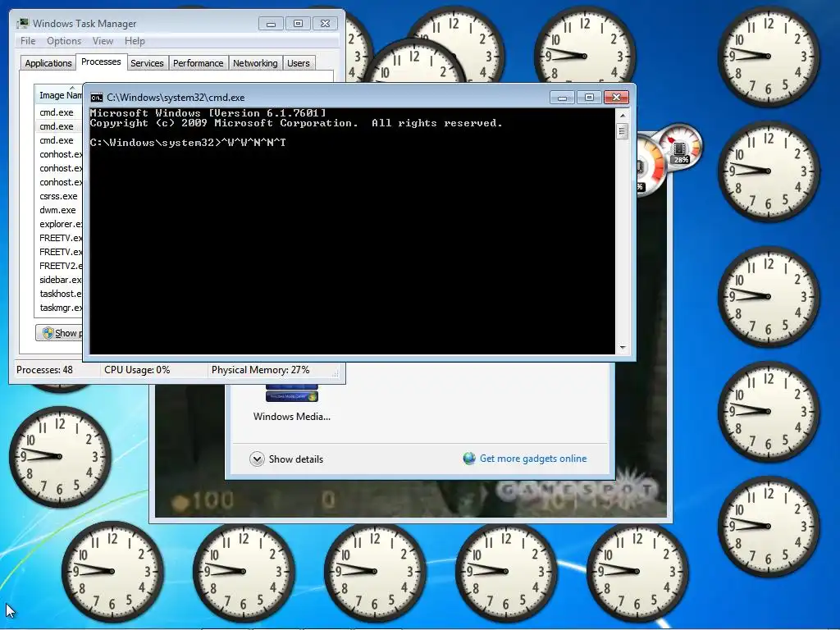The height and width of the screenshot is (630, 840).
Task: Click the CPU meter gadget showing 28%
Action: click(x=680, y=146)
